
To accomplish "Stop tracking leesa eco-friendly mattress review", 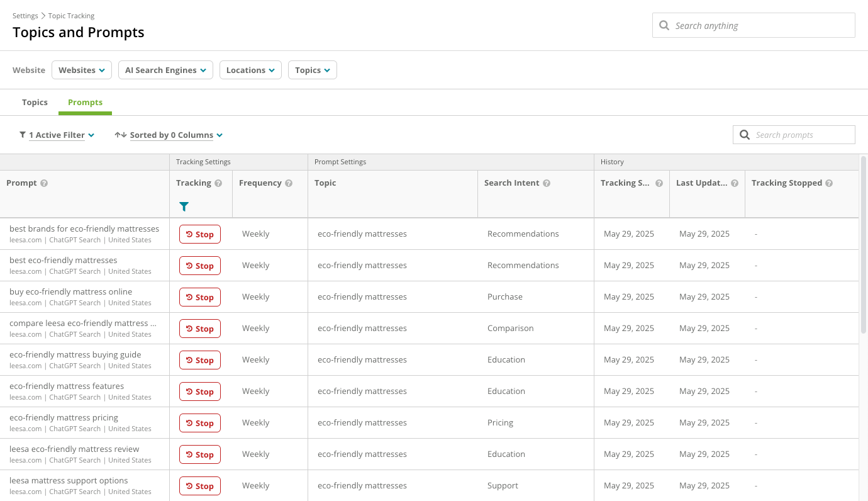I will click(200, 454).
